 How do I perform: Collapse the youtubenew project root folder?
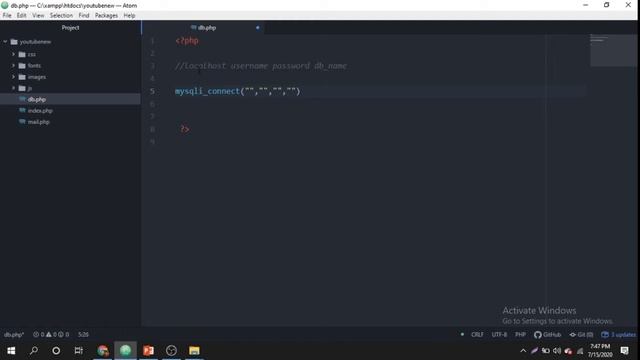[5, 42]
